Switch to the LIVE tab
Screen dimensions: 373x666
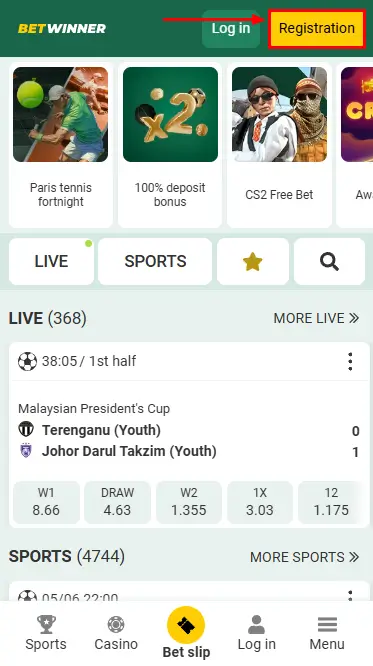[51, 261]
